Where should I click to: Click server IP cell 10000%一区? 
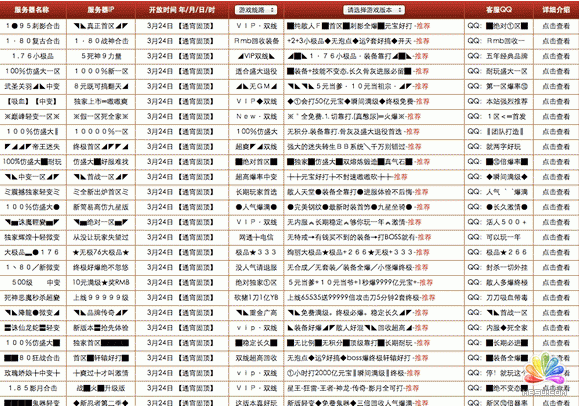[x=101, y=132]
